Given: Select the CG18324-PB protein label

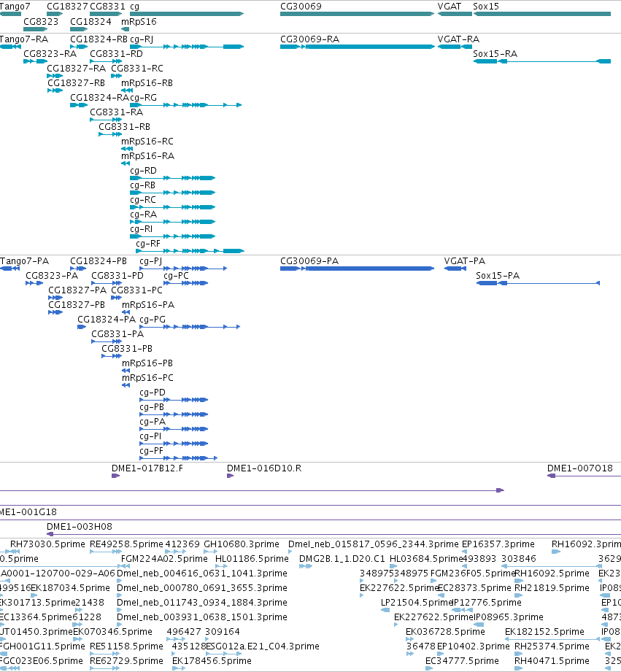Looking at the screenshot, I should pos(99,261).
